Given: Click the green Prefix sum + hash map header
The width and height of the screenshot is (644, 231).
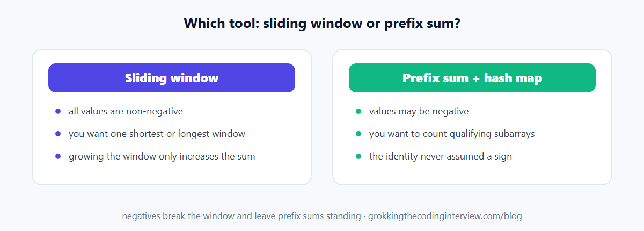Looking at the screenshot, I should coord(472,78).
